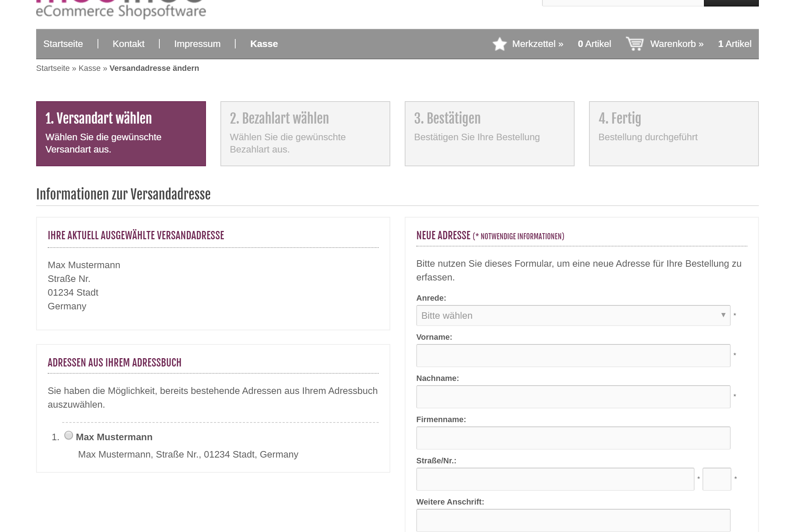This screenshot has width=795, height=532.
Task: Focus the Weitere Anschrift field
Action: 573,520
